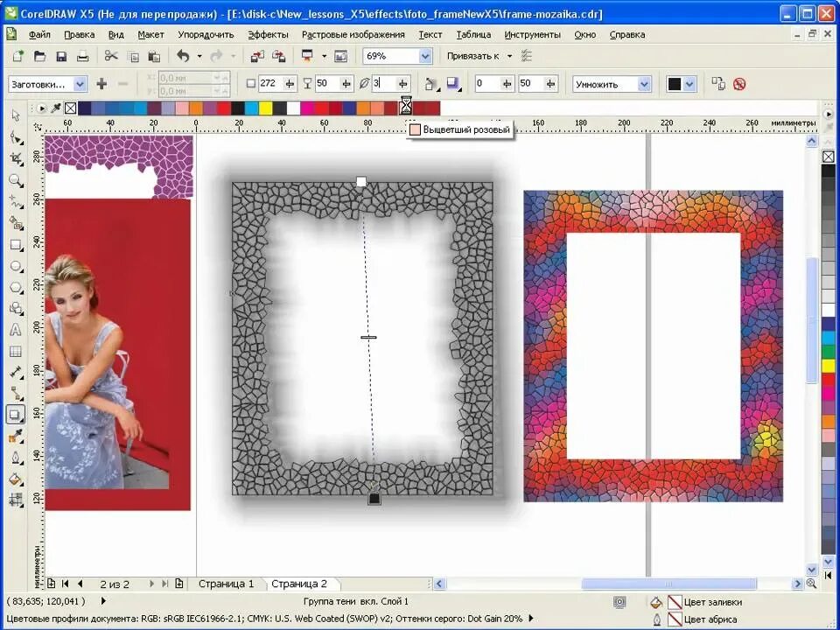Screen dimensions: 840x630
Task: Print the document
Action: pos(82,56)
